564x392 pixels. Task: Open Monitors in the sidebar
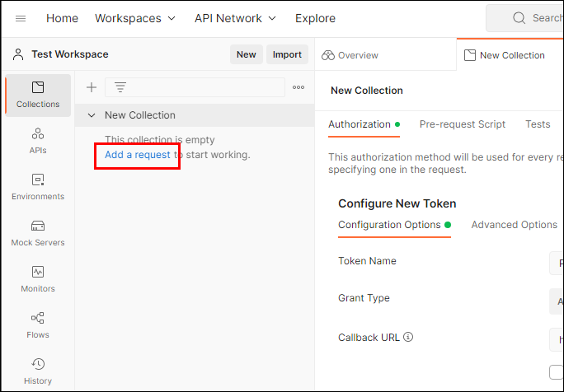click(x=38, y=279)
